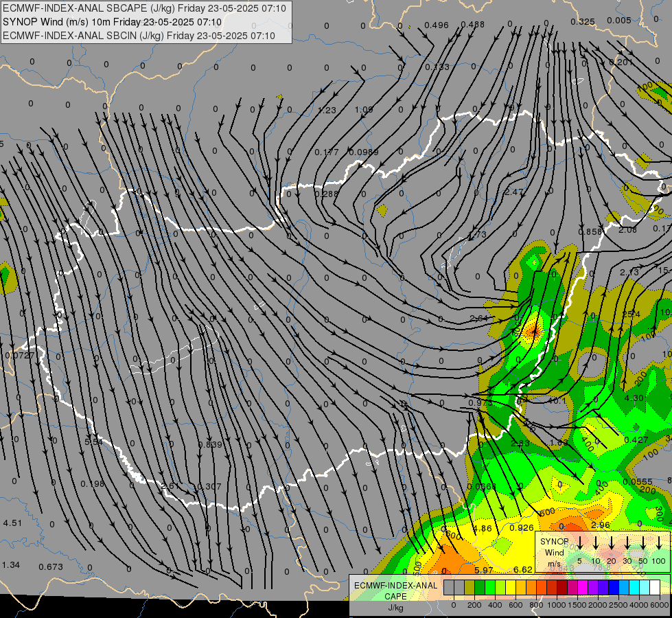Viewport: 672px width, 618px height.
Task: Click the '1000' tick on CAPE scale
Action: (557, 605)
